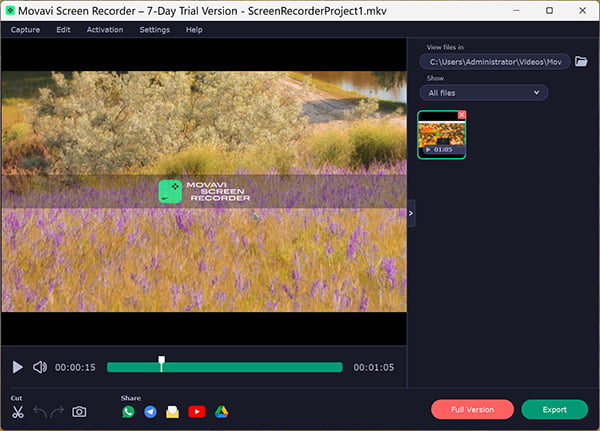Click the current time 00:00:15
This screenshot has width=600, height=431.
[x=75, y=367]
